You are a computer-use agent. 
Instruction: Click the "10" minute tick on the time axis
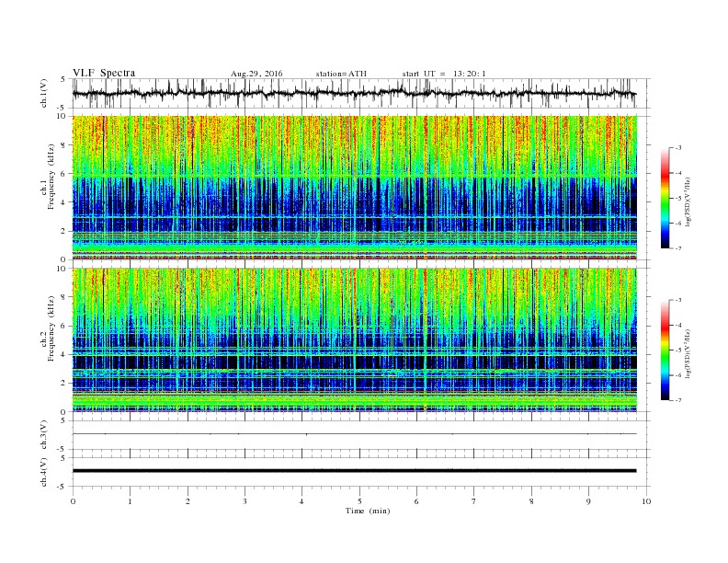click(x=646, y=501)
